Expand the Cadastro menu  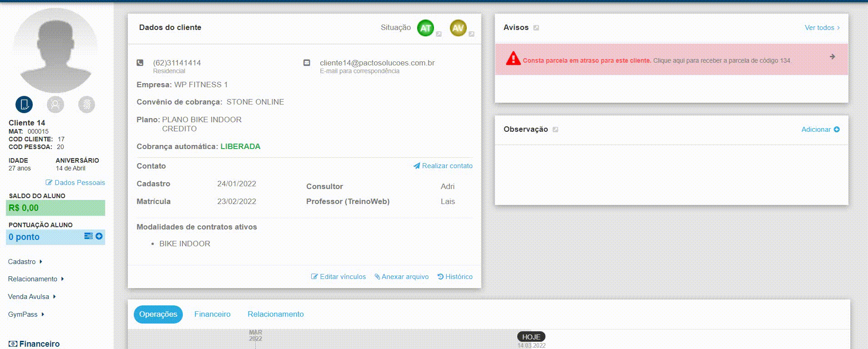(25, 262)
